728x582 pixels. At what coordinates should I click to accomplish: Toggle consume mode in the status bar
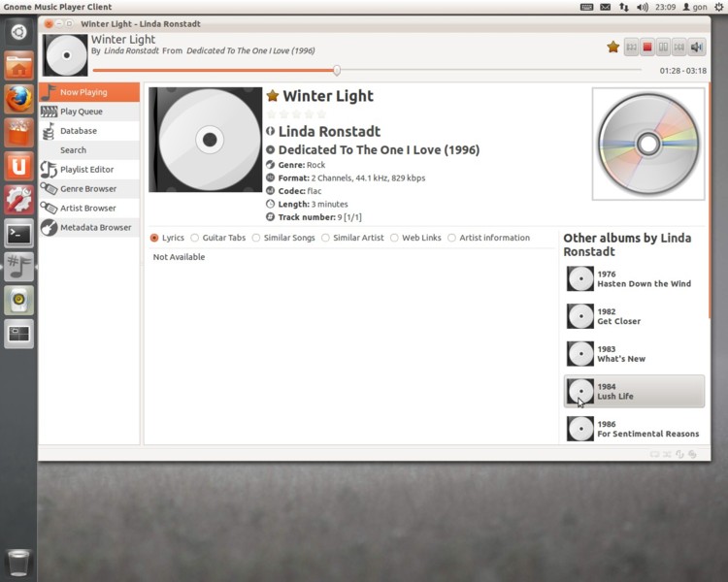[x=692, y=454]
